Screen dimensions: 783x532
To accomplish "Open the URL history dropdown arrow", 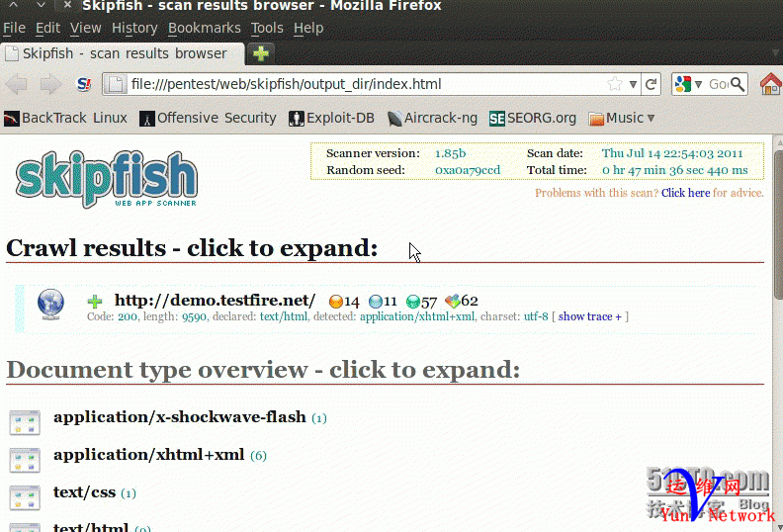I will coord(633,84).
